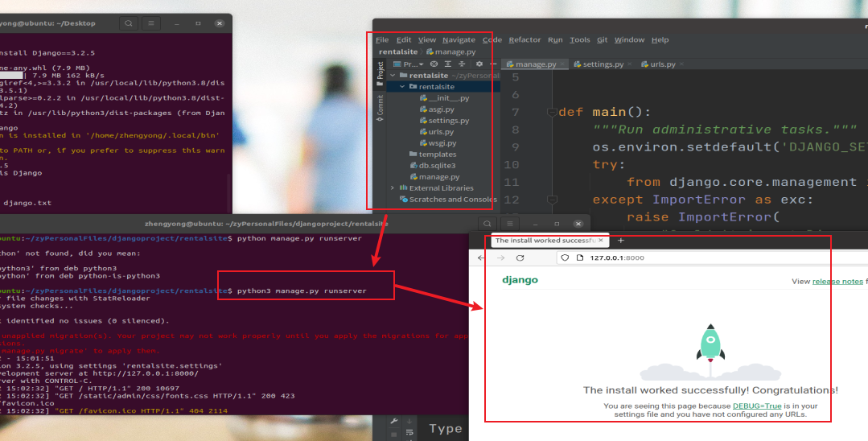868x441 pixels.
Task: Open hamburger menu in rentalsite terminal title bar
Action: tap(510, 224)
